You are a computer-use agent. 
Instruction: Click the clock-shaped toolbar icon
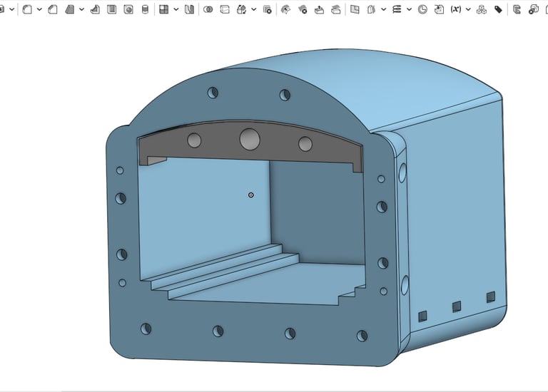click(x=422, y=9)
